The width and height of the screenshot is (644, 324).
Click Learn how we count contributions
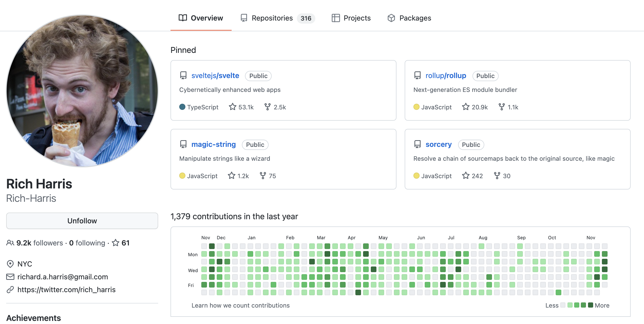tap(240, 306)
